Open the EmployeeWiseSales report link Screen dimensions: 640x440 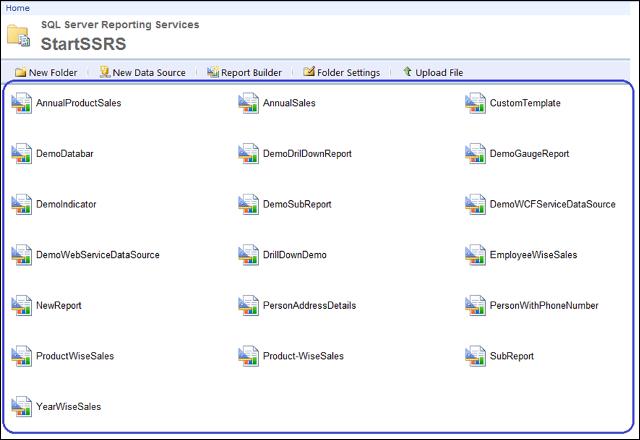(x=533, y=255)
